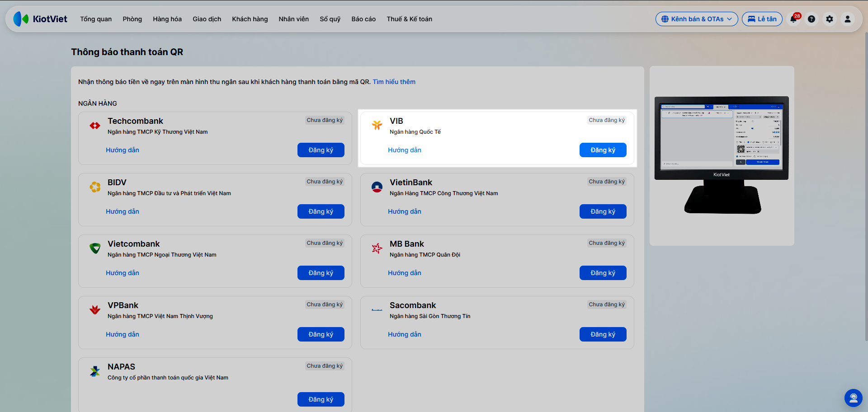Image resolution: width=868 pixels, height=412 pixels.
Task: Register Vietcombank with Đăng ký button
Action: (321, 273)
